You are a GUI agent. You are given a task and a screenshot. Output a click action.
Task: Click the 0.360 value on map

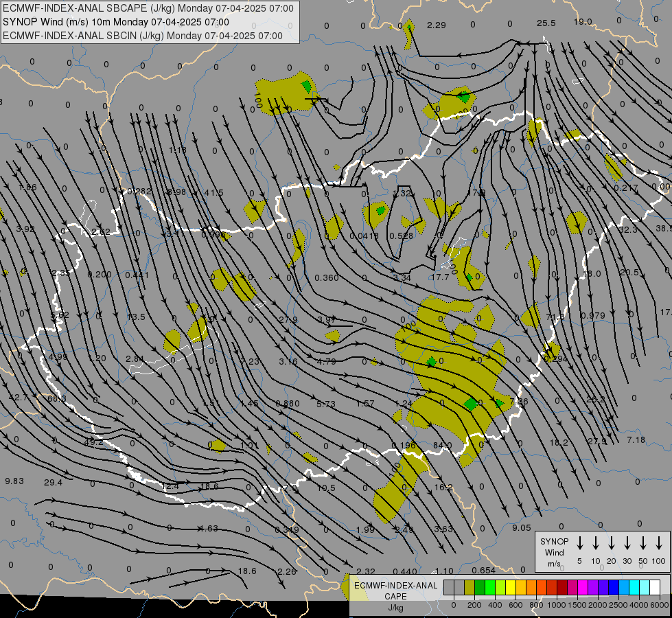click(x=327, y=278)
